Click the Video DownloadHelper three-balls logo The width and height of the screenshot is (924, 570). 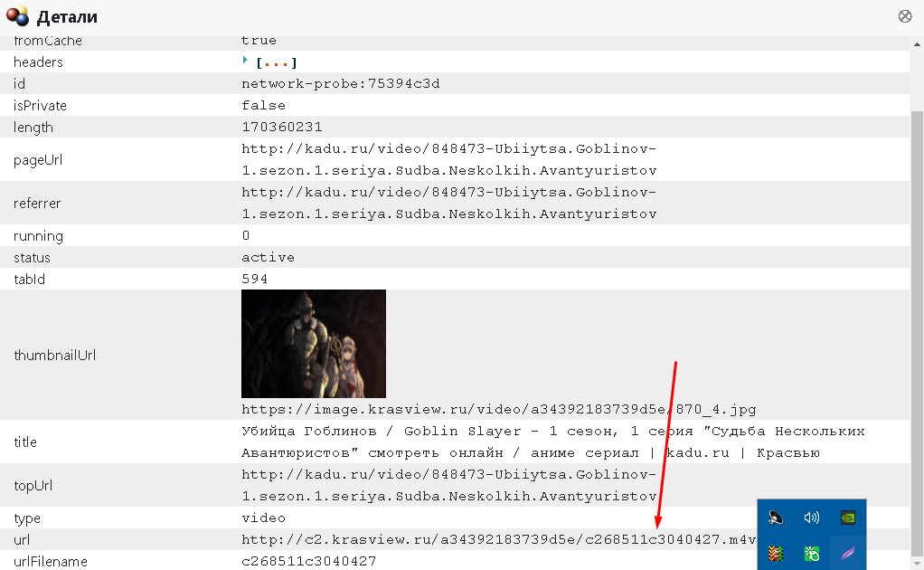pos(17,16)
